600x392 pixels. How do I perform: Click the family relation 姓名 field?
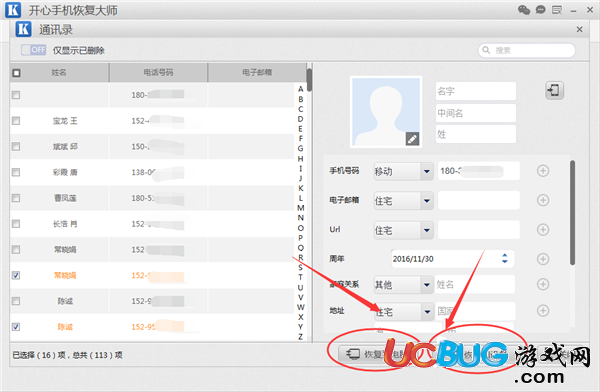[474, 284]
